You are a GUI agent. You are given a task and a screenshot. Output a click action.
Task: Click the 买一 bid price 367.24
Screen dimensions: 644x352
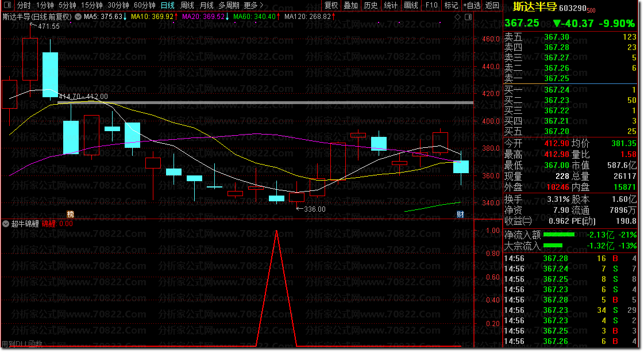point(557,90)
